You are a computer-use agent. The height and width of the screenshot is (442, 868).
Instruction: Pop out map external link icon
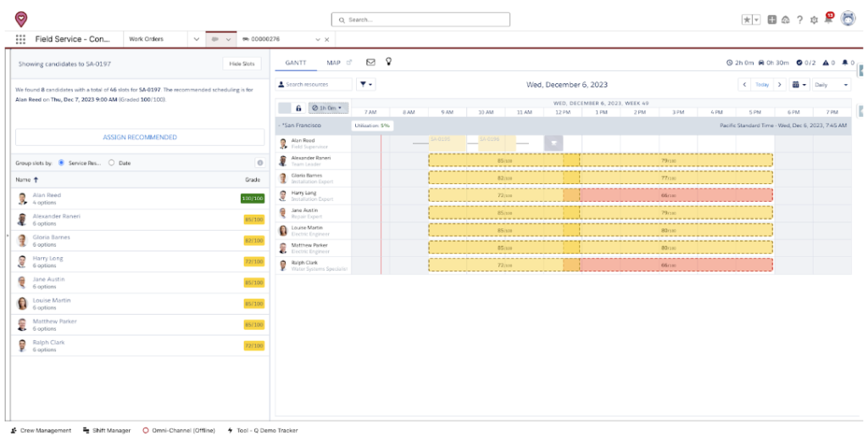[x=348, y=63]
